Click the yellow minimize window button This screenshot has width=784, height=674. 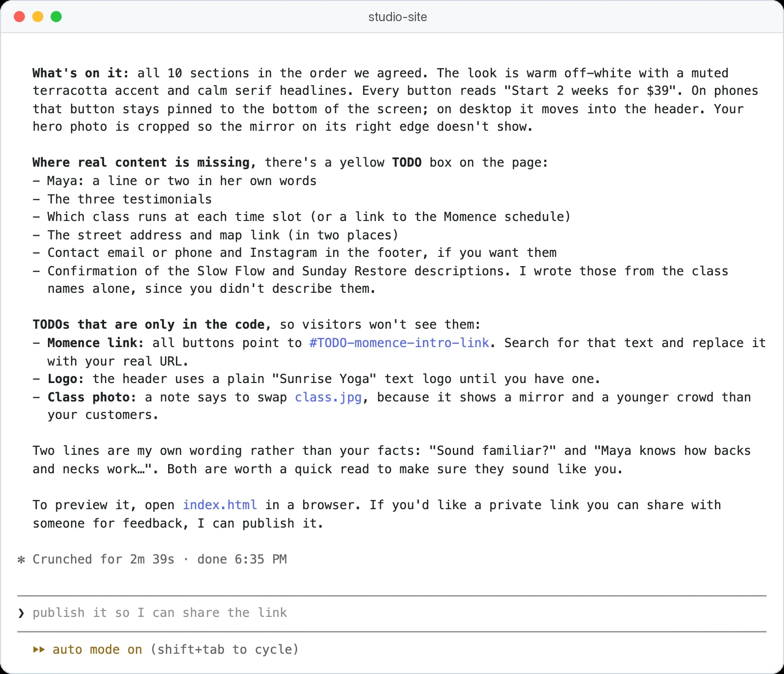coord(38,17)
